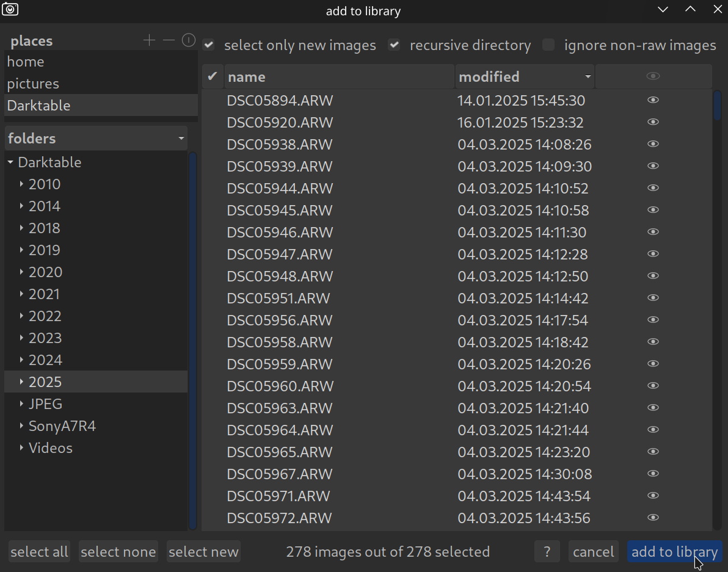Click the eye icon in the column header

[653, 76]
